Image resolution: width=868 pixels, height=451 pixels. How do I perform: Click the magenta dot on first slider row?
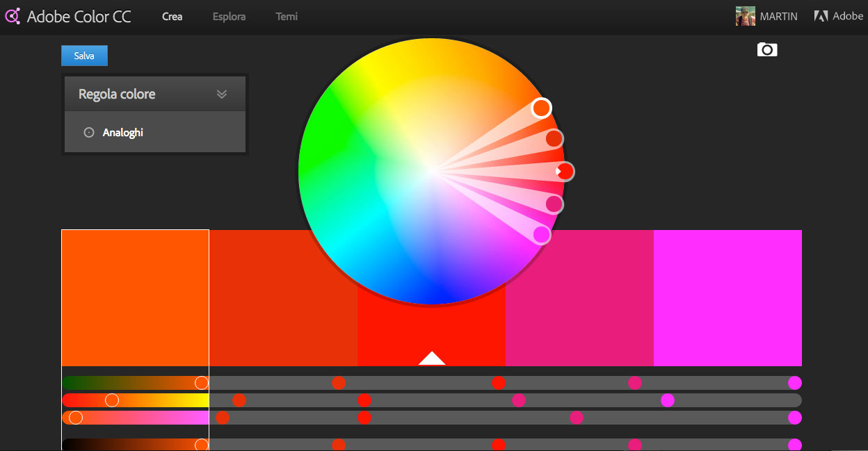pyautogui.click(x=795, y=382)
